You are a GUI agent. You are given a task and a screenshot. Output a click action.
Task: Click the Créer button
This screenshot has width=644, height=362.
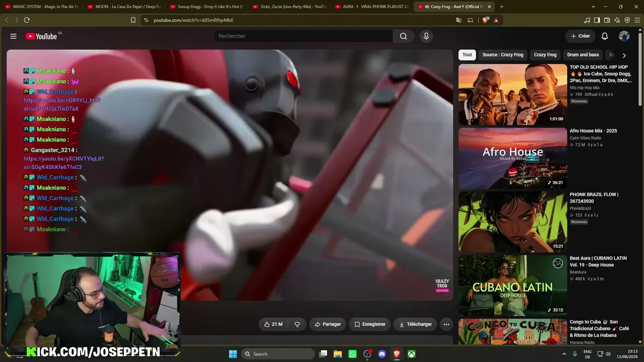[x=580, y=36]
